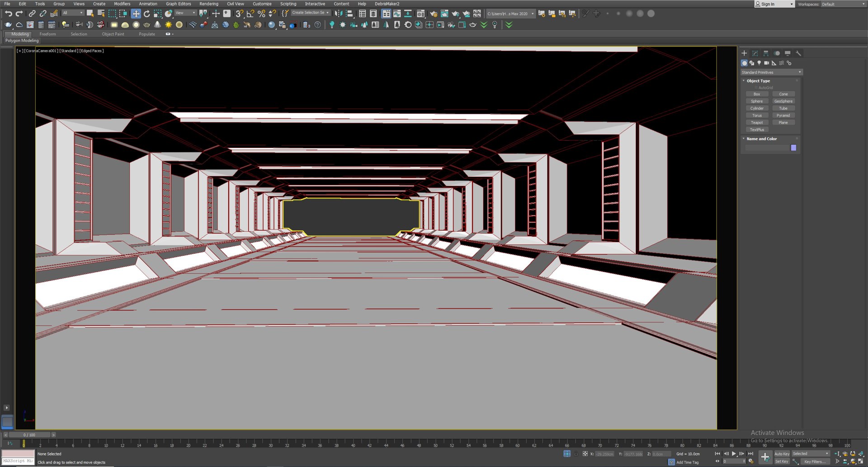Click the time slider 0 / 100 handle
The width and height of the screenshot is (868, 467).
29,435
